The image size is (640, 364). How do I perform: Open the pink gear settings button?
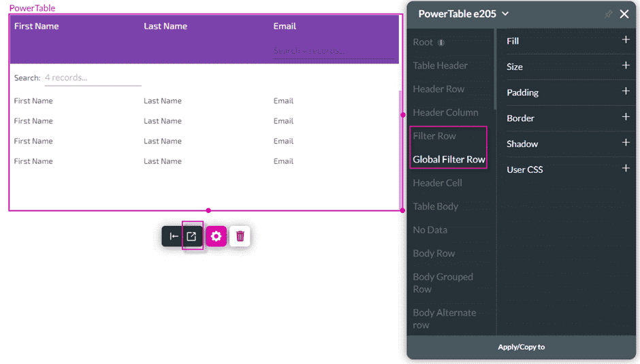tap(216, 236)
